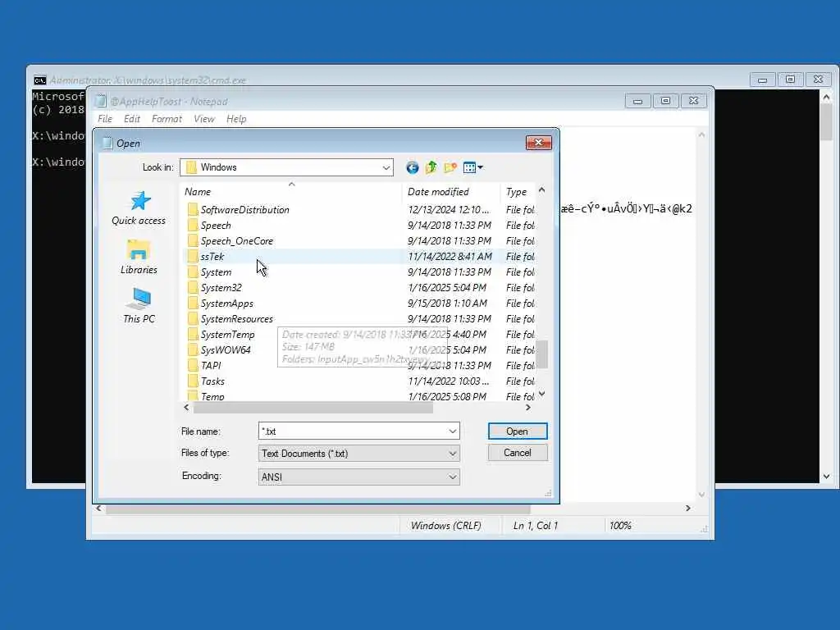840x630 pixels.
Task: Close the Open dialog with red X
Action: 539,142
